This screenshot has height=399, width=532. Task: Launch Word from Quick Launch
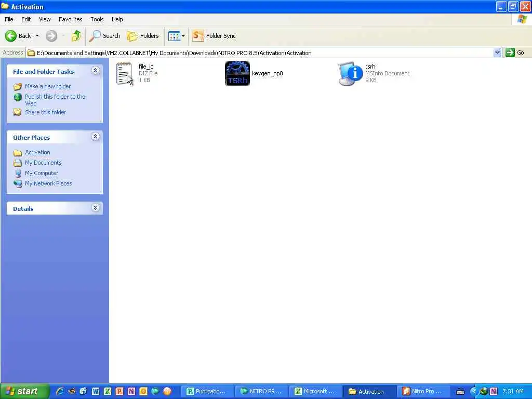tap(96, 391)
